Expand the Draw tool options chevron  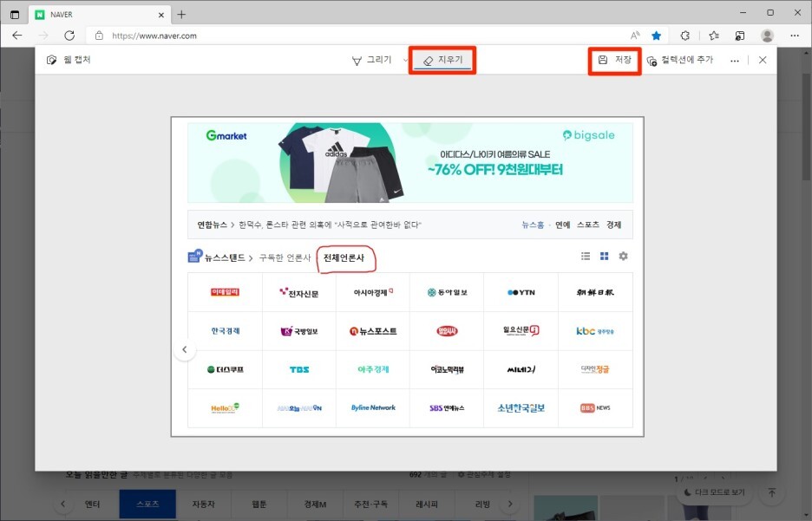point(405,60)
